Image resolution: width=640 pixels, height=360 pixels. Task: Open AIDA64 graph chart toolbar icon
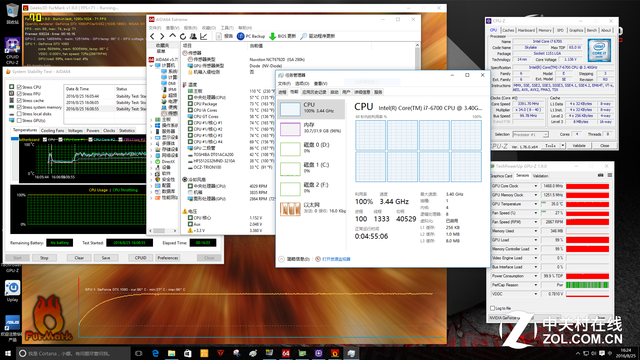[203, 36]
